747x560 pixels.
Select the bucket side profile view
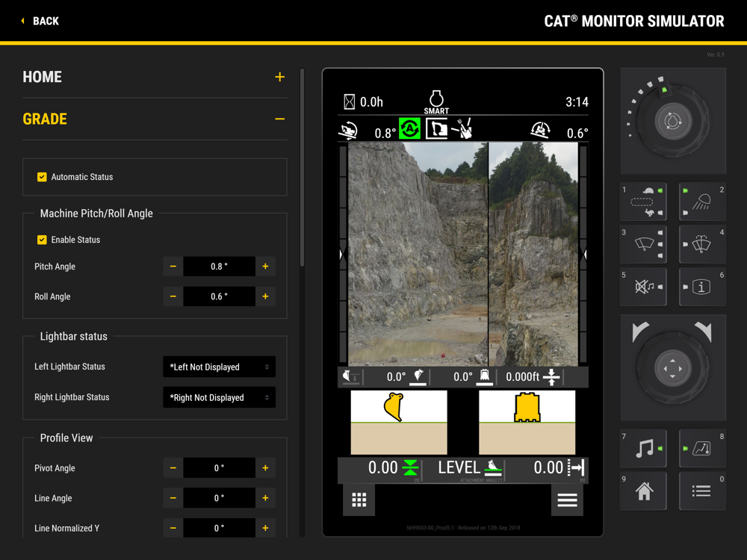coord(399,423)
